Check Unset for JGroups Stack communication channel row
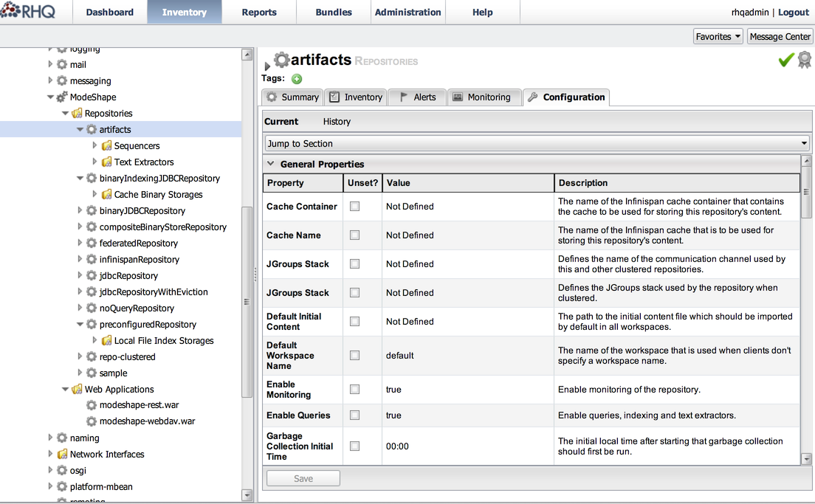815x504 pixels. coord(354,264)
